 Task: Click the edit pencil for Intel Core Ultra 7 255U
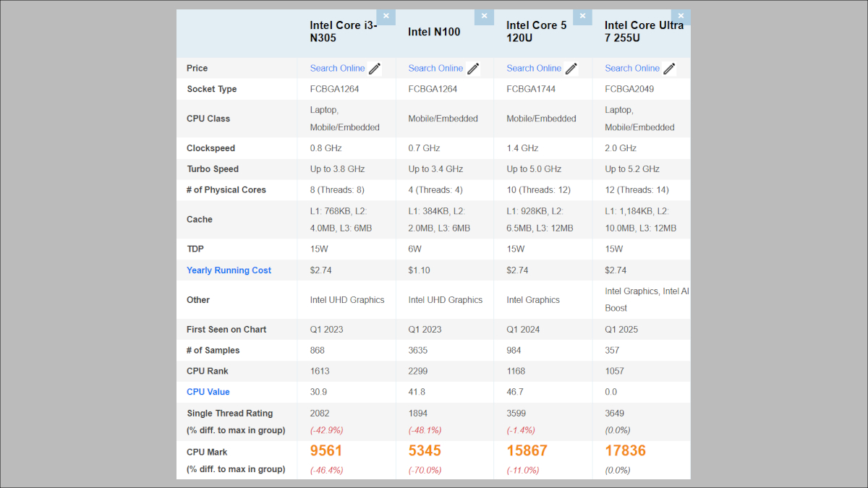point(669,68)
